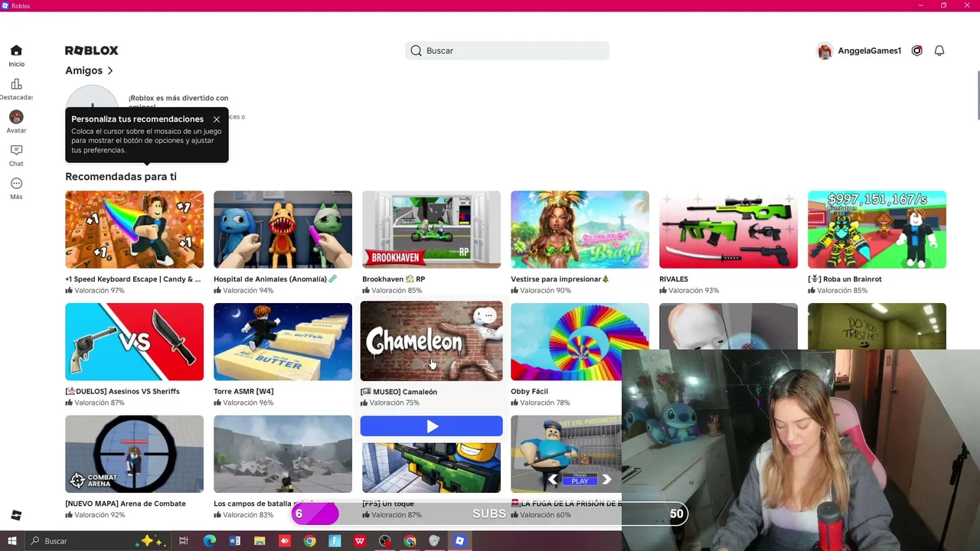Open WPS Office from the taskbar
This screenshot has height=551, width=980.
360,541
